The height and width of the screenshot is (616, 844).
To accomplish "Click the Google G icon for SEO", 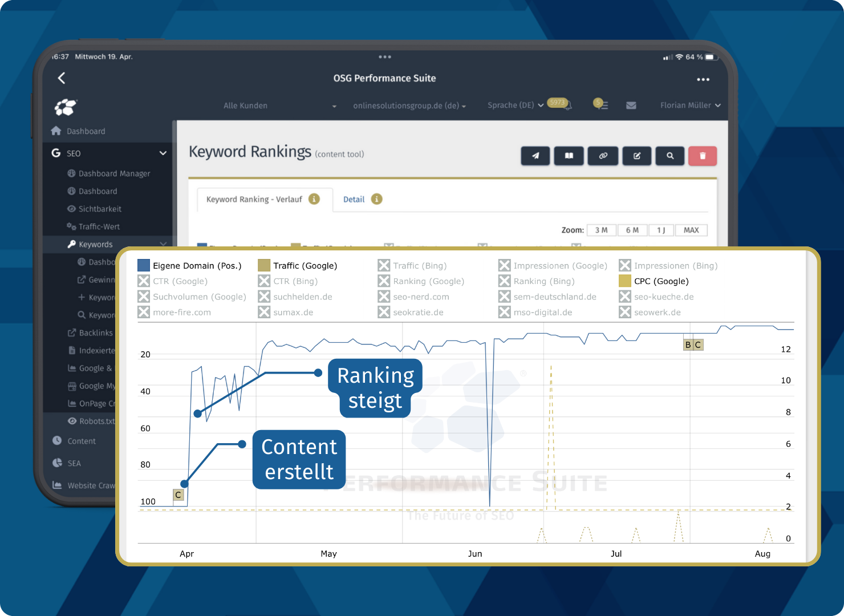I will tap(56, 153).
